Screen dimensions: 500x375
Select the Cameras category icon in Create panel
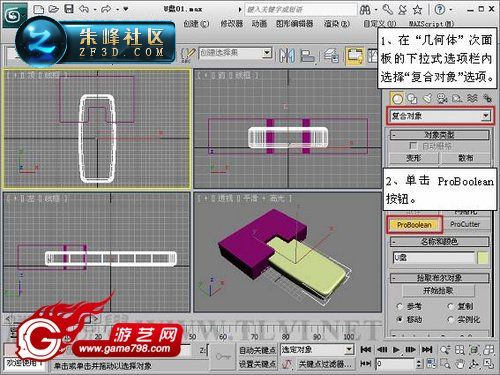point(442,98)
